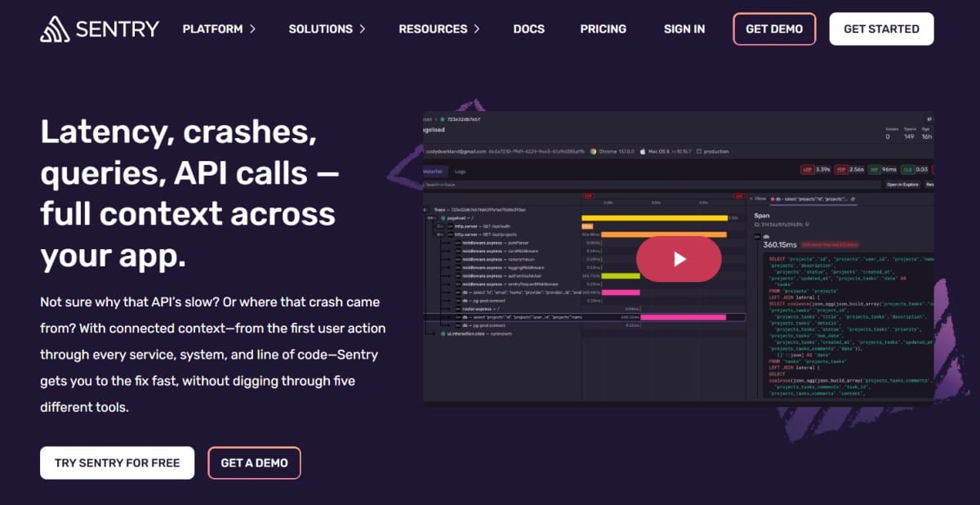This screenshot has width=980, height=505.
Task: Expand the Resources navigation dropdown
Action: click(x=440, y=29)
